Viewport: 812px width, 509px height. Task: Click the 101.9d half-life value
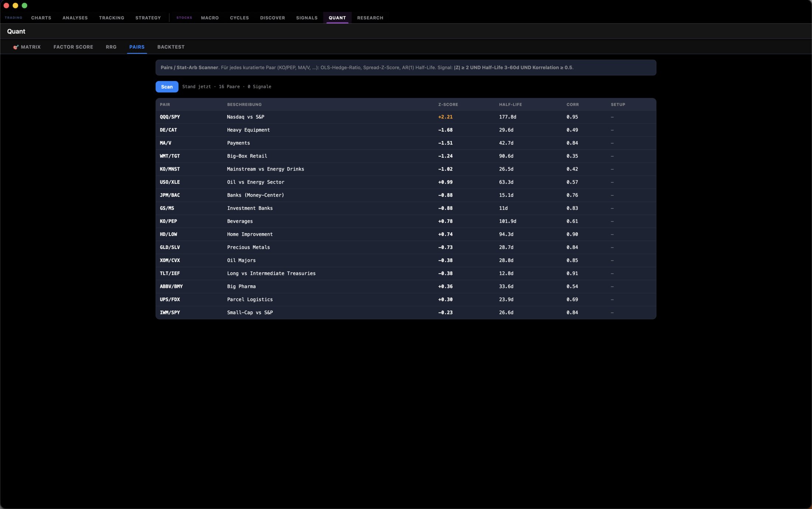coord(507,221)
